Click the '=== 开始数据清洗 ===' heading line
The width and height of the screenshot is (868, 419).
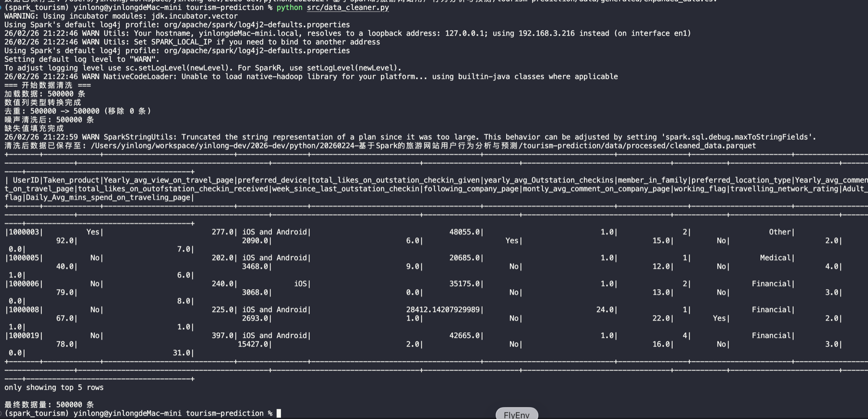[x=47, y=85]
